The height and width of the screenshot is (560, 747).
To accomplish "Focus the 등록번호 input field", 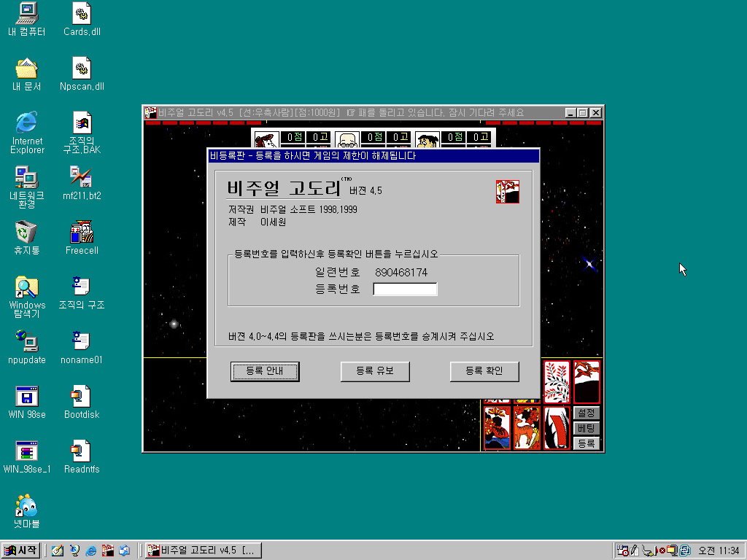I will pos(405,289).
